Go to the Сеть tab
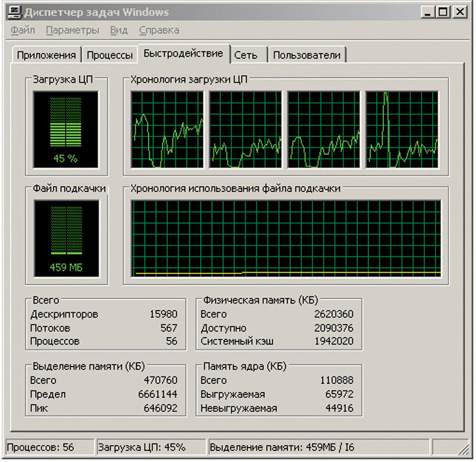The height and width of the screenshot is (462, 476). coord(246,55)
